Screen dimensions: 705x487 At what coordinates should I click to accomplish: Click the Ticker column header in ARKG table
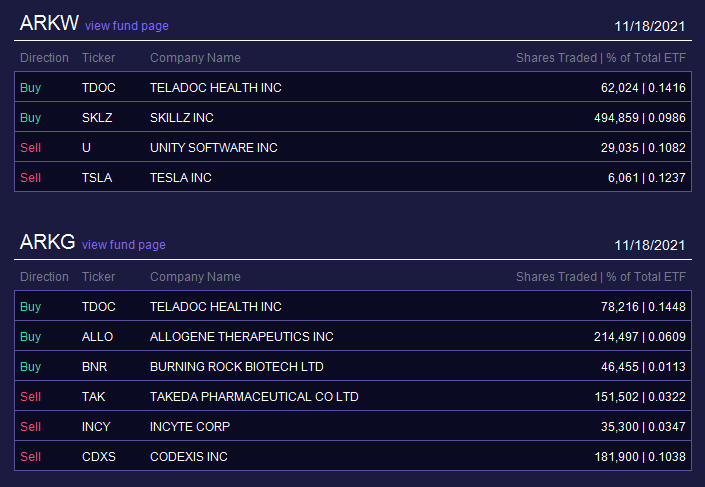click(98, 277)
